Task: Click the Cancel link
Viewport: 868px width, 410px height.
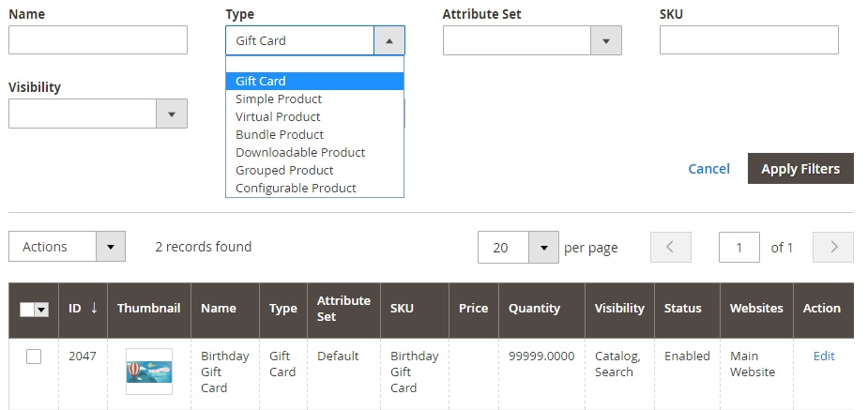Action: click(x=708, y=169)
